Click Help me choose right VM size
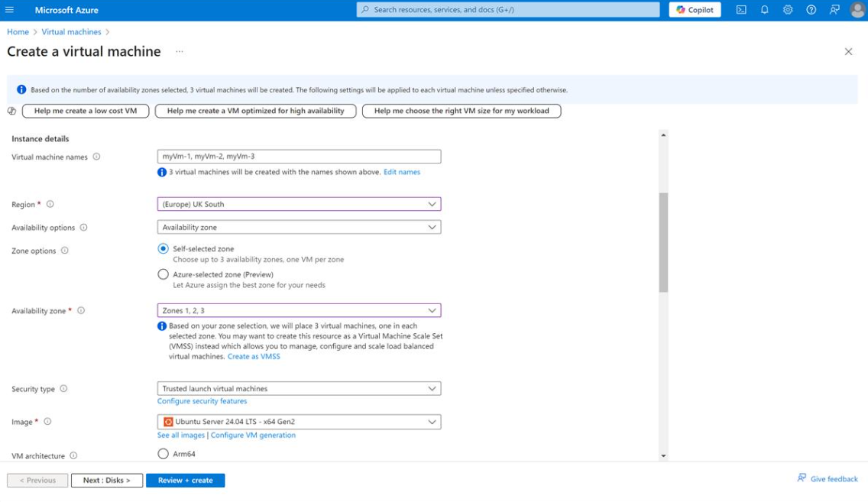This screenshot has height=502, width=868. pyautogui.click(x=462, y=111)
